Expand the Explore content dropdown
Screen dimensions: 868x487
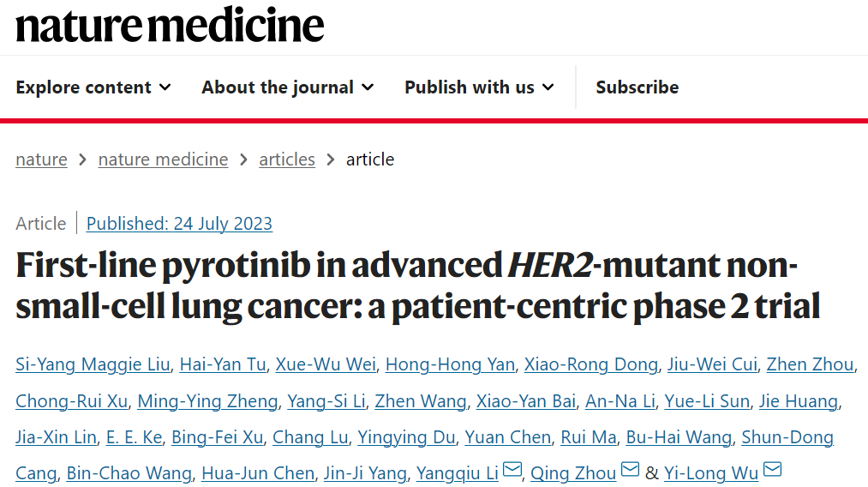[93, 87]
